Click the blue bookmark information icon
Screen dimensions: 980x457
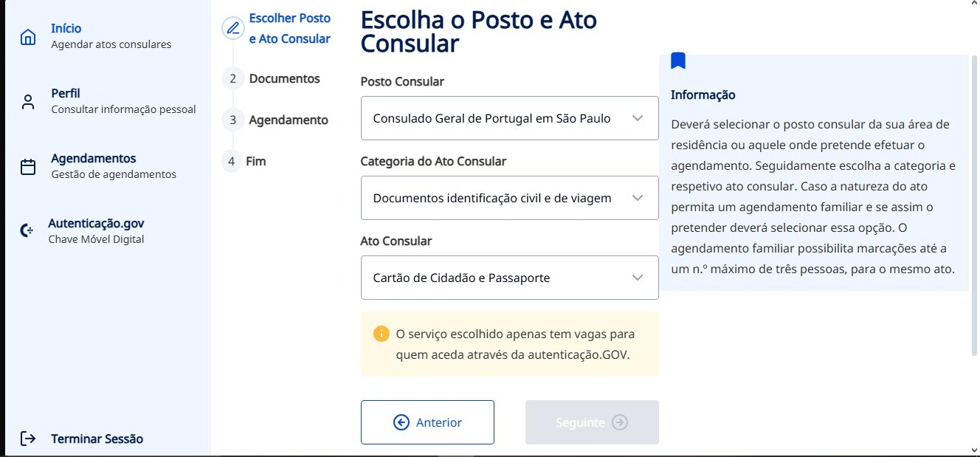(x=678, y=61)
